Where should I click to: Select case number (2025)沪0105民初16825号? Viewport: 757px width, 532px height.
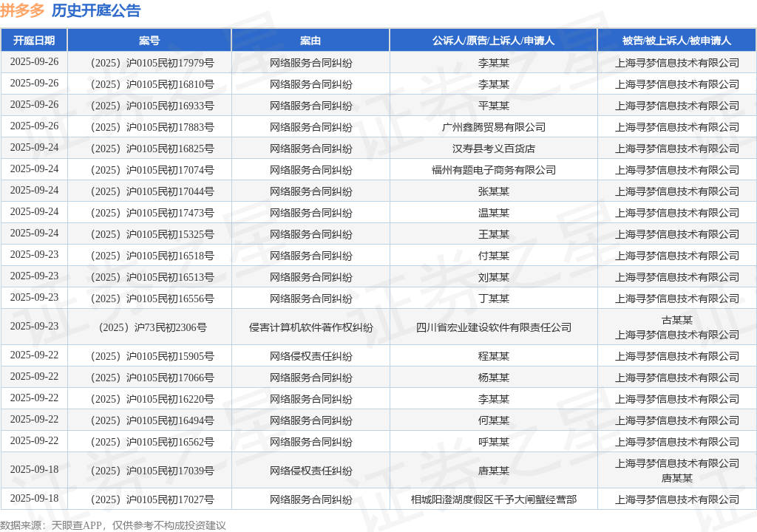click(152, 149)
